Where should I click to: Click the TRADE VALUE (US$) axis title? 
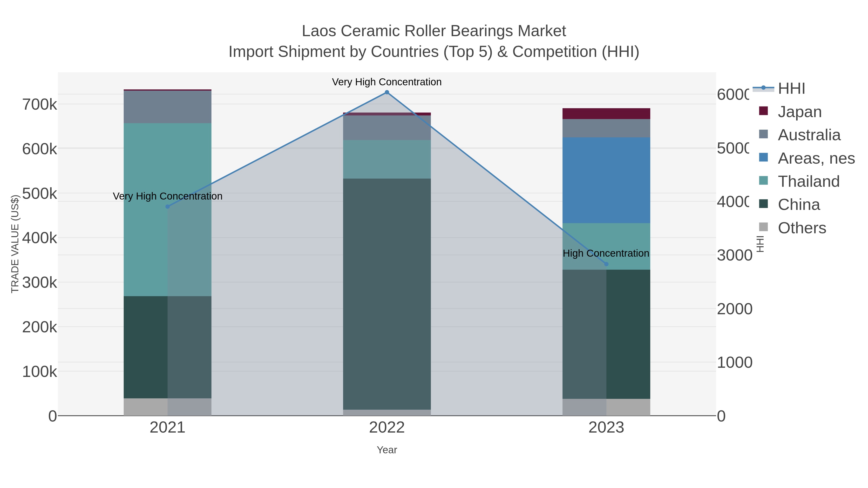coord(15,244)
